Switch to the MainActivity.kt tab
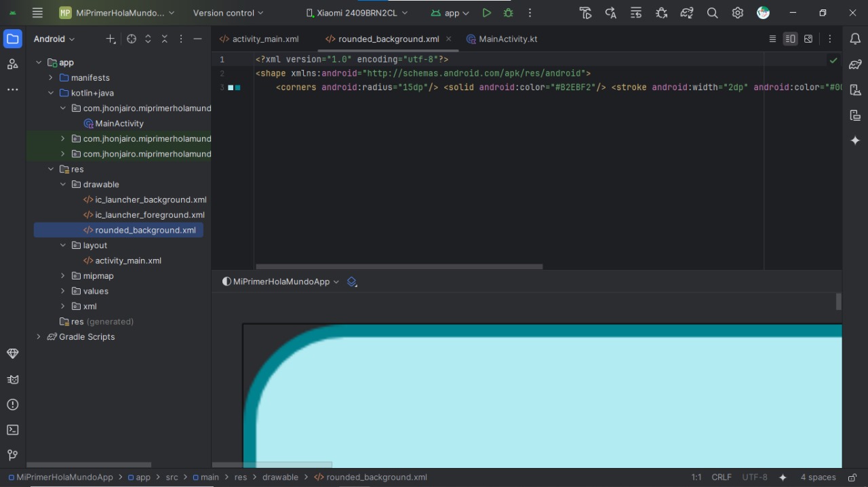The image size is (868, 487). (x=502, y=39)
